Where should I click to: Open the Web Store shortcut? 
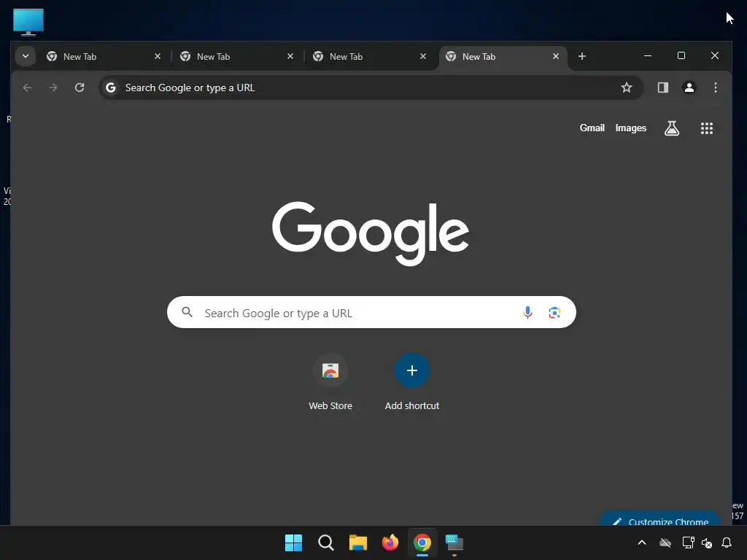[x=330, y=382]
